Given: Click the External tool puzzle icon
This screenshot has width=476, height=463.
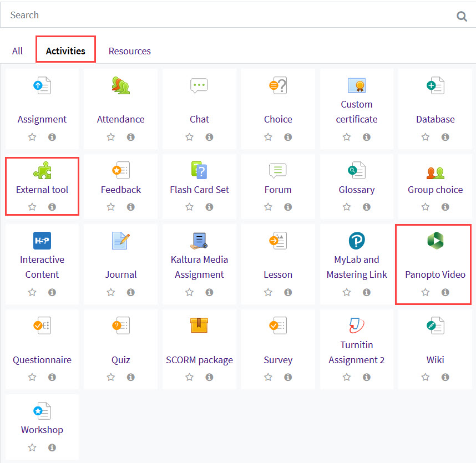Looking at the screenshot, I should click(x=42, y=170).
